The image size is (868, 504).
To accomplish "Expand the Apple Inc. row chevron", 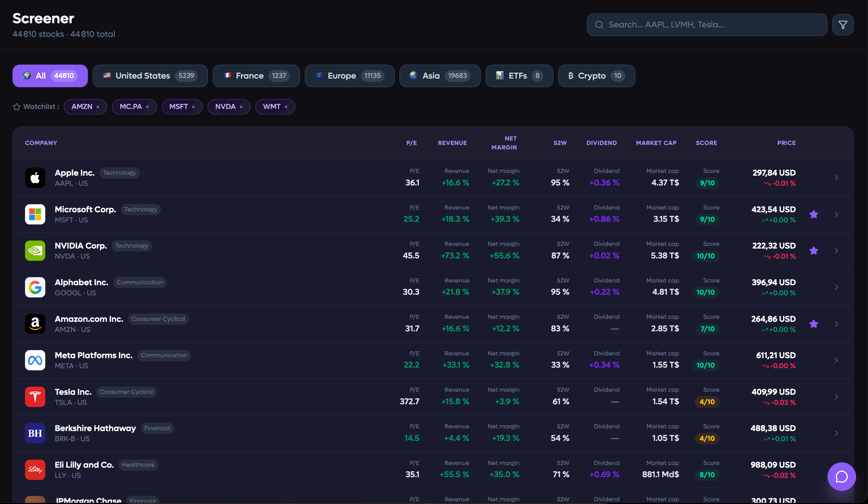I will 836,178.
